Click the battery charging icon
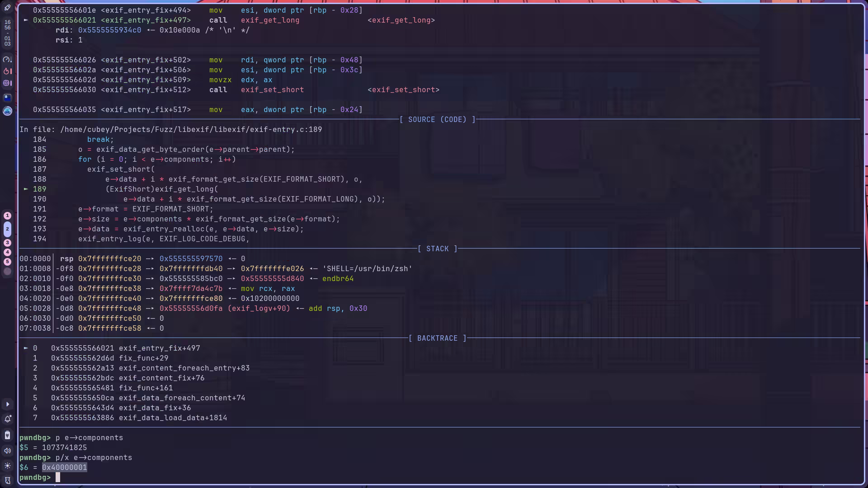The image size is (868, 488). (7, 435)
